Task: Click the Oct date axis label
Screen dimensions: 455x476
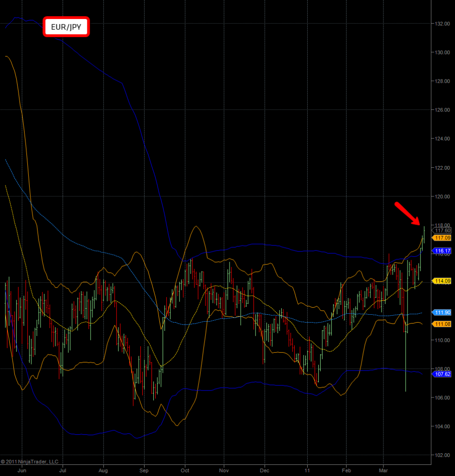Action: [185, 470]
